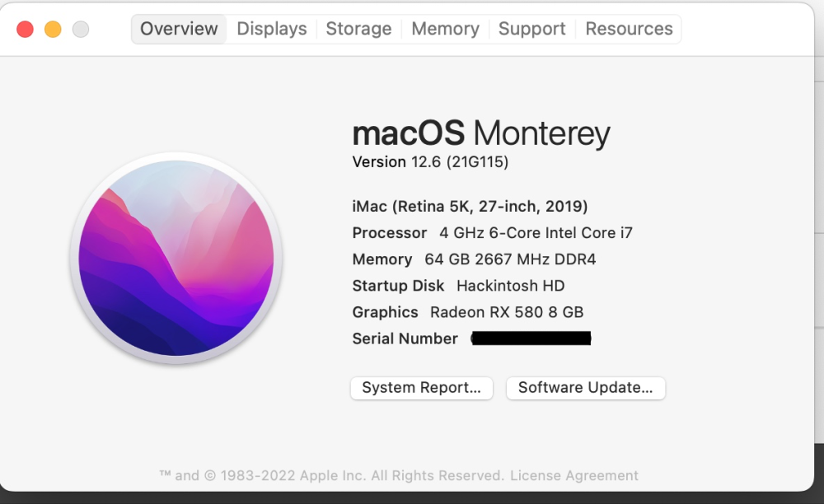The height and width of the screenshot is (504, 824).
Task: Click the macOS Monterey title text
Action: pos(481,133)
